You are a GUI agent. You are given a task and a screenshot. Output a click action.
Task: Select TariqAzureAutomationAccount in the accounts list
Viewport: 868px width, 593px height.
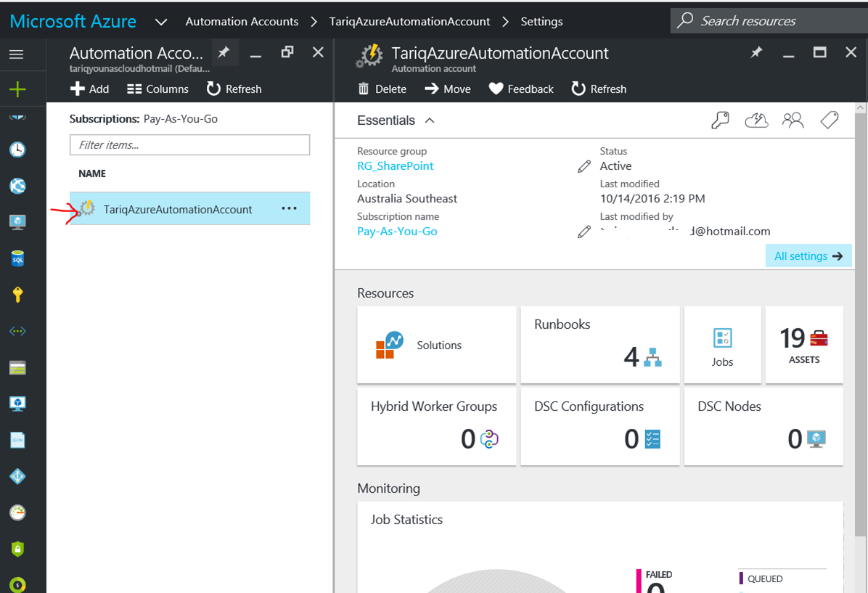189,209
